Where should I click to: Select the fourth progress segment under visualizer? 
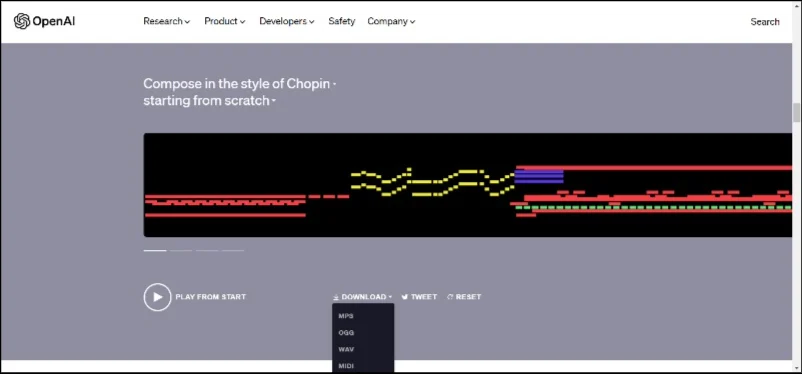point(233,251)
